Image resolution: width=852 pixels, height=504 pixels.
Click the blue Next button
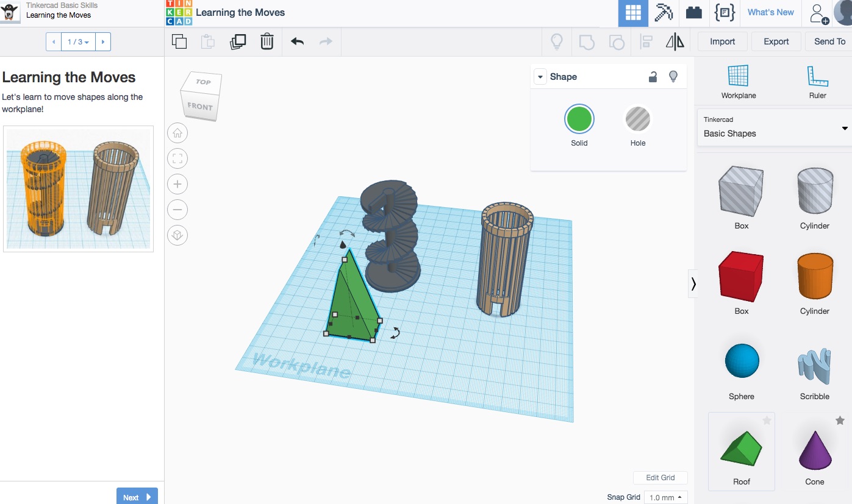pyautogui.click(x=137, y=496)
